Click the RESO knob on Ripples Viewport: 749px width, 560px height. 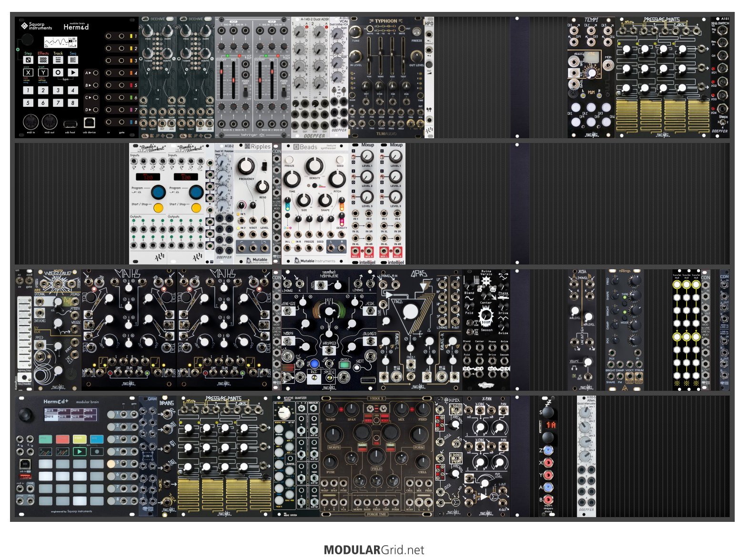pos(262,187)
